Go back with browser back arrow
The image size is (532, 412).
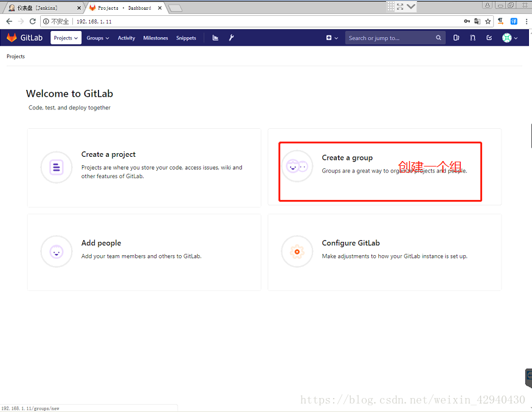click(x=9, y=21)
